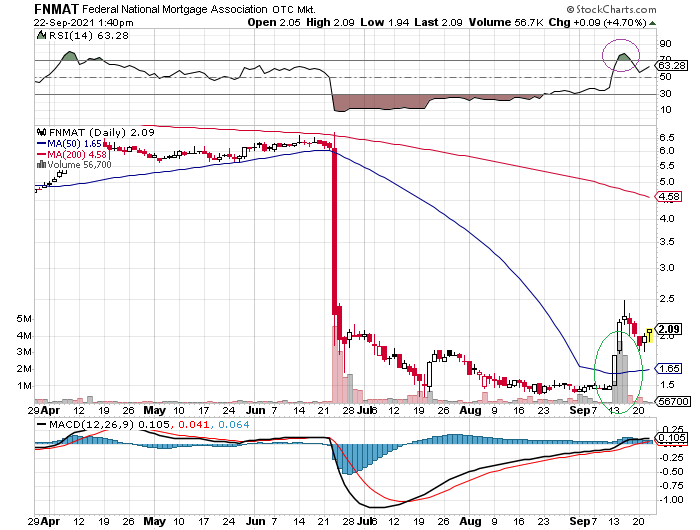Click the MA(200) 4.58 legend text
This screenshot has width=700, height=530.
(77, 154)
